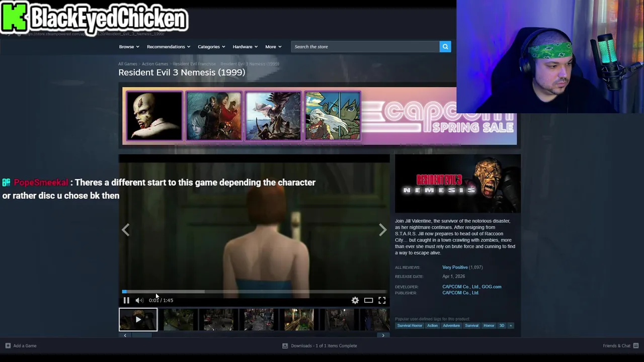This screenshot has height=362, width=644.
Task: Click the blue store search magnifier button
Action: click(x=445, y=47)
